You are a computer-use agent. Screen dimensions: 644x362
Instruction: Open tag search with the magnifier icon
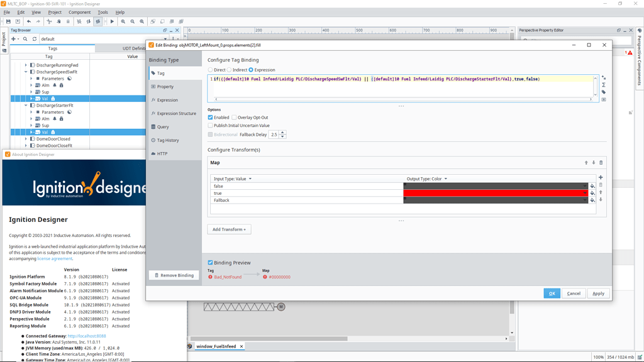[x=25, y=39]
